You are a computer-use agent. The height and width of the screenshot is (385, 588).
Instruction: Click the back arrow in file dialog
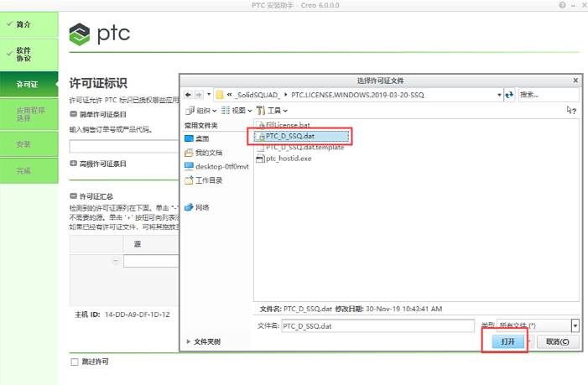[189, 95]
